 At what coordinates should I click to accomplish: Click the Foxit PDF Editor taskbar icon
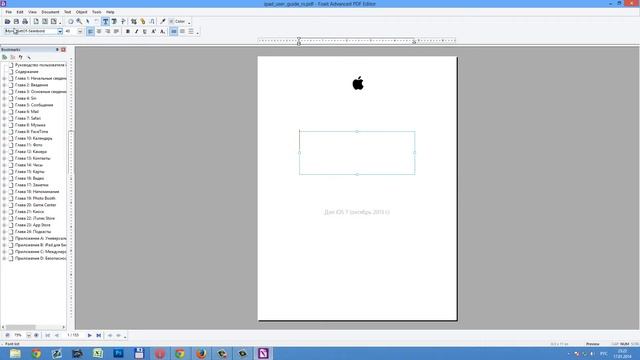point(263,353)
